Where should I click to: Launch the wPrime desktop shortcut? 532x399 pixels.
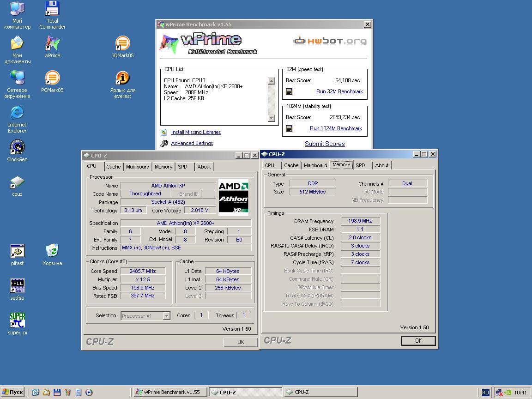click(52, 47)
